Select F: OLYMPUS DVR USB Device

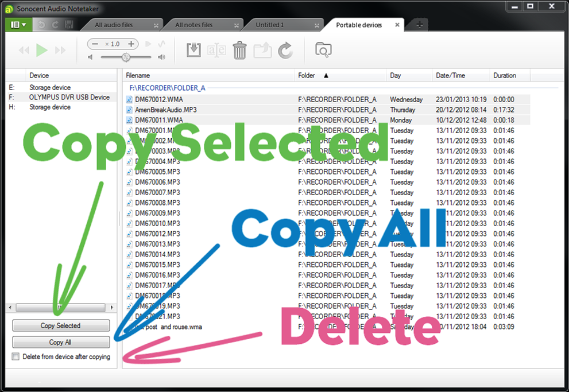[x=61, y=97]
